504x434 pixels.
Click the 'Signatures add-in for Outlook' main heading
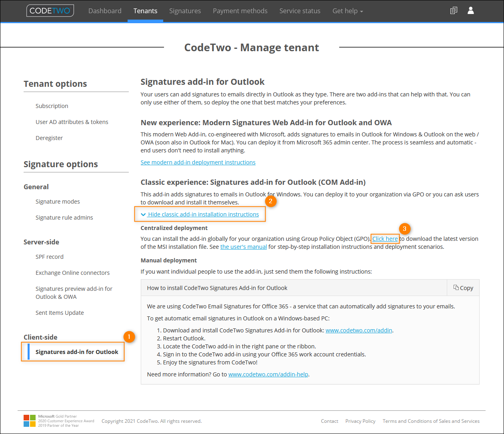(203, 82)
